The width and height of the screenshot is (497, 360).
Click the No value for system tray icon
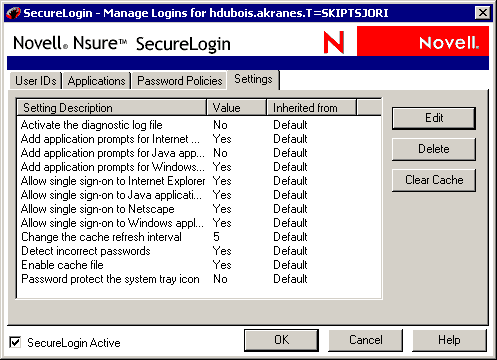[x=220, y=279]
